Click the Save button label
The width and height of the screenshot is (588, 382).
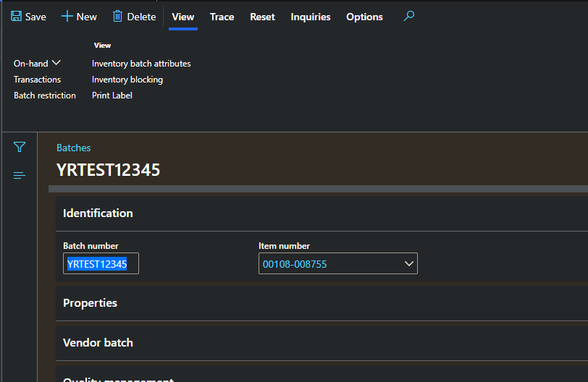pyautogui.click(x=35, y=17)
